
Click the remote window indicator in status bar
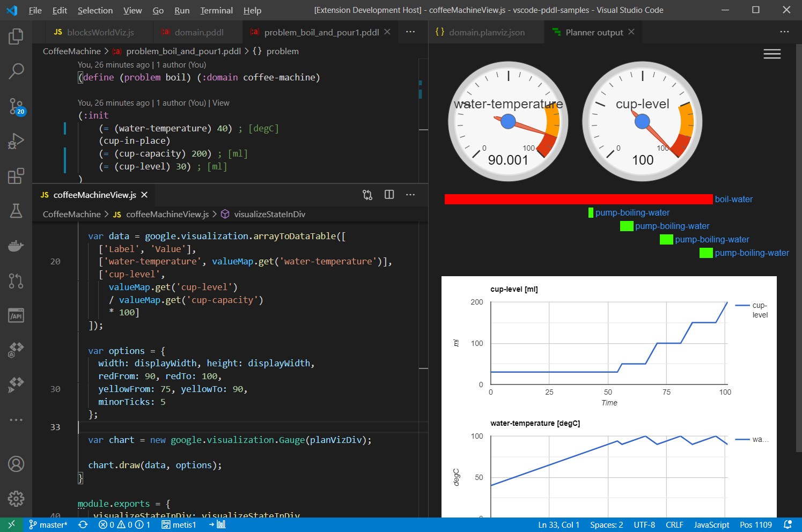(x=12, y=525)
